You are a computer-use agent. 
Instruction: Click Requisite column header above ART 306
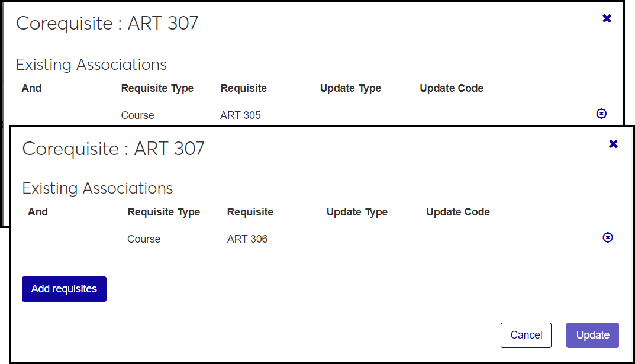[250, 212]
